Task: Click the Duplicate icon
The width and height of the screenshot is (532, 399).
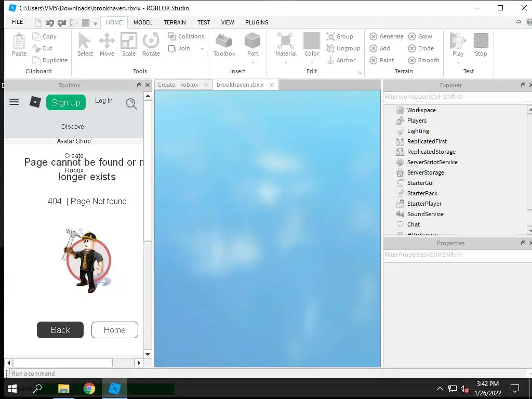Action: click(x=36, y=60)
